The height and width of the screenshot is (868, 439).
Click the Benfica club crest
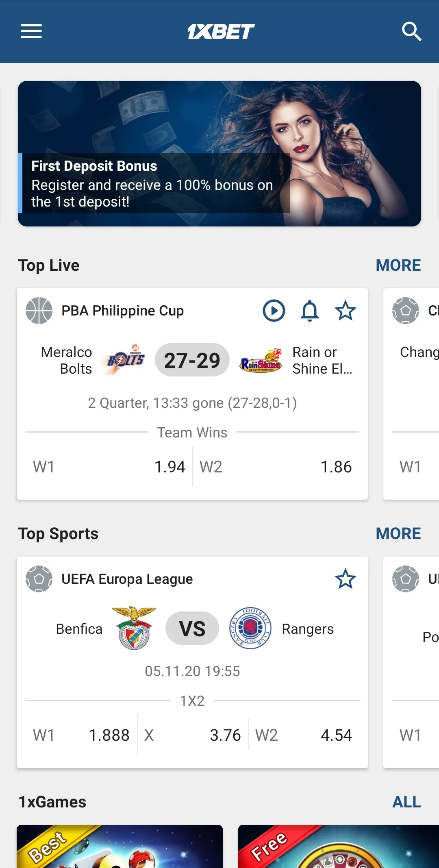point(134,629)
